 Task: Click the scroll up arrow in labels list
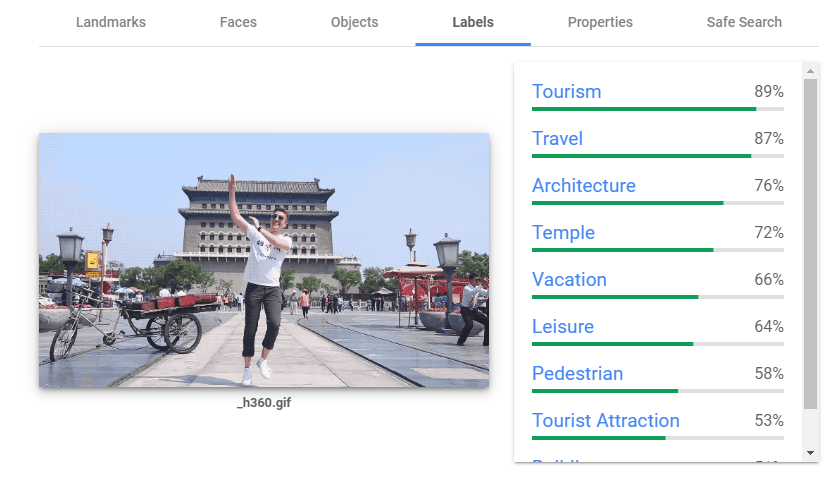tap(810, 70)
